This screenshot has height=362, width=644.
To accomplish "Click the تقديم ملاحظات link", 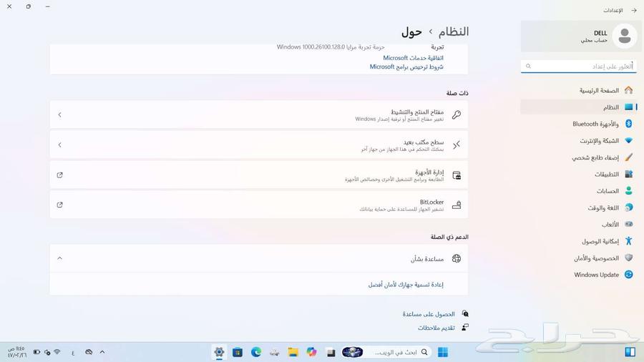I will 436,328.
